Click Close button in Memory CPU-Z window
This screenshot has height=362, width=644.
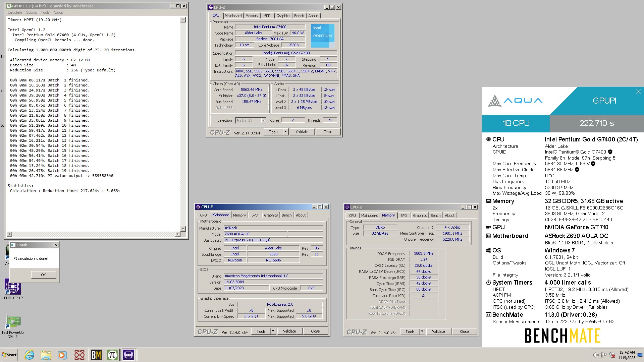(464, 331)
